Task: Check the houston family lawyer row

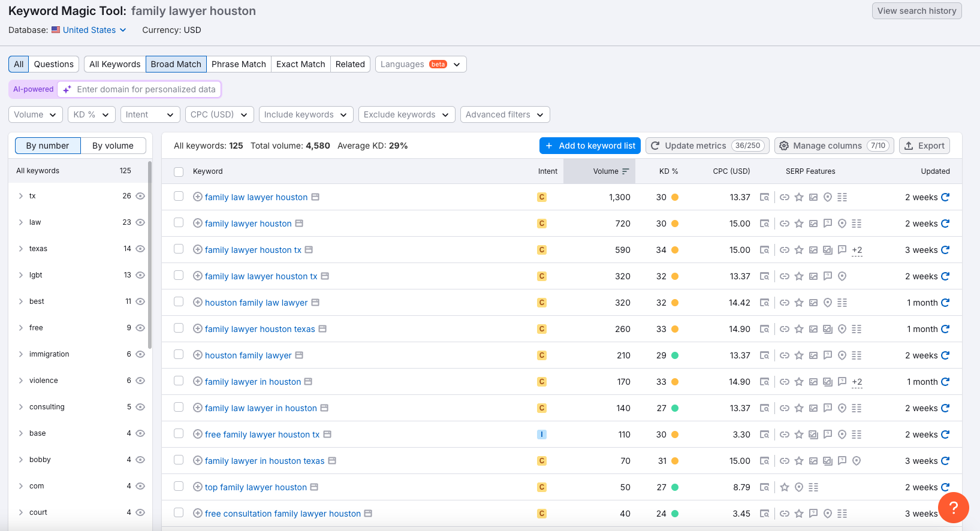Action: 179,354
